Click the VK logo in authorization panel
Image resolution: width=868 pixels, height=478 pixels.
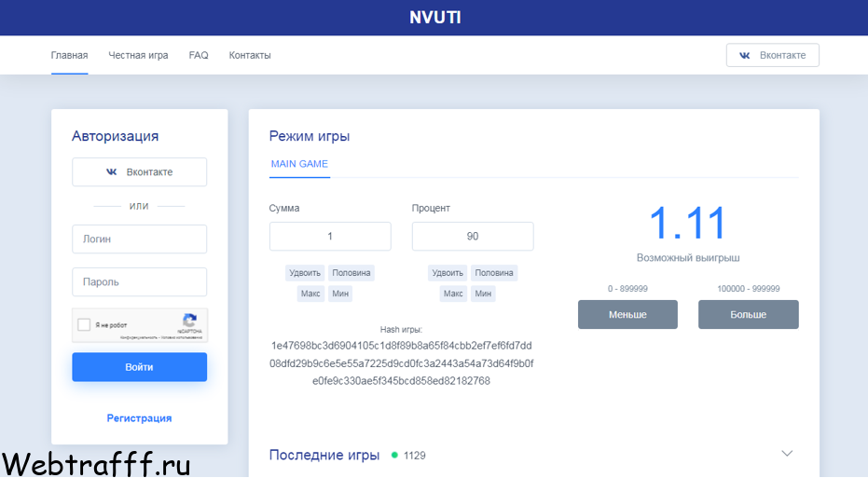pos(111,172)
